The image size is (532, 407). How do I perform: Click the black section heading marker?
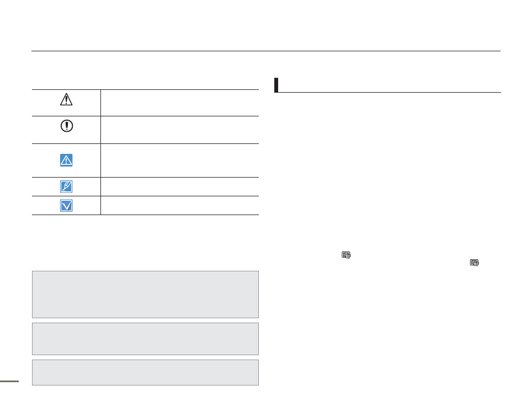pyautogui.click(x=276, y=85)
